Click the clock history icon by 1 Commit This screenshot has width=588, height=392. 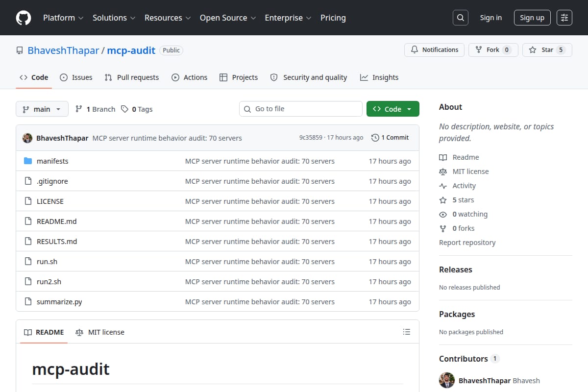(x=375, y=138)
